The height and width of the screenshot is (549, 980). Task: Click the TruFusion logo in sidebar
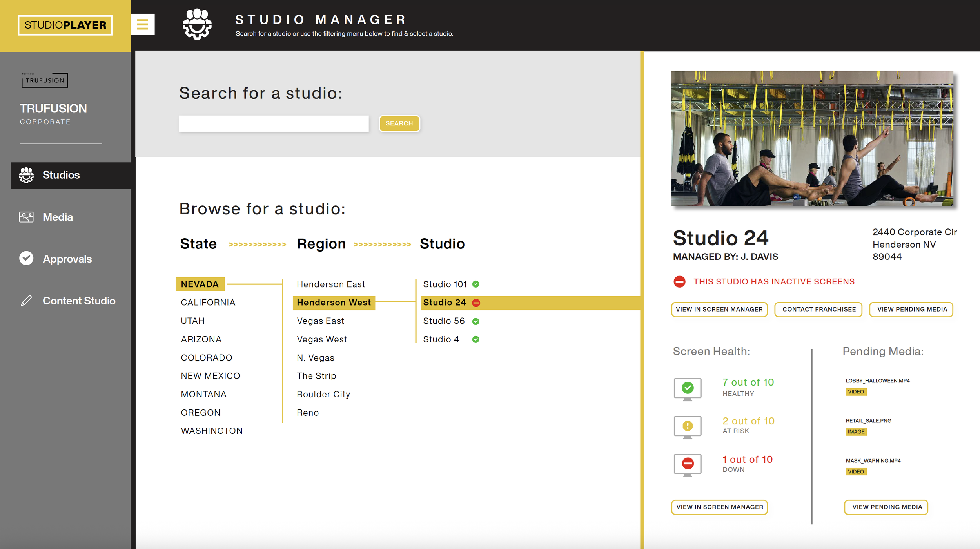tap(45, 80)
